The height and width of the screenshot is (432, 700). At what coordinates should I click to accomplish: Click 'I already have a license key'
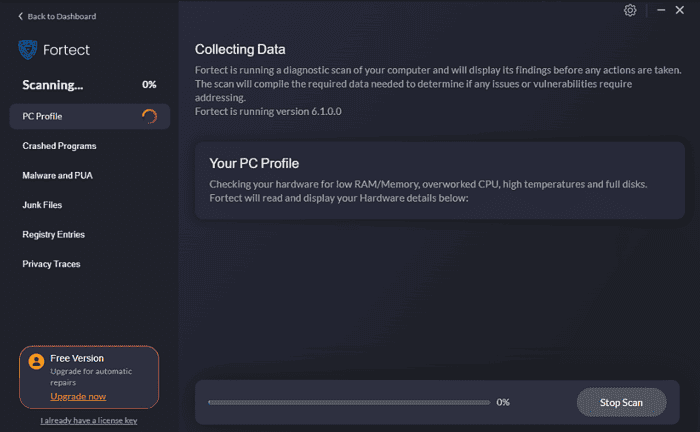click(89, 421)
